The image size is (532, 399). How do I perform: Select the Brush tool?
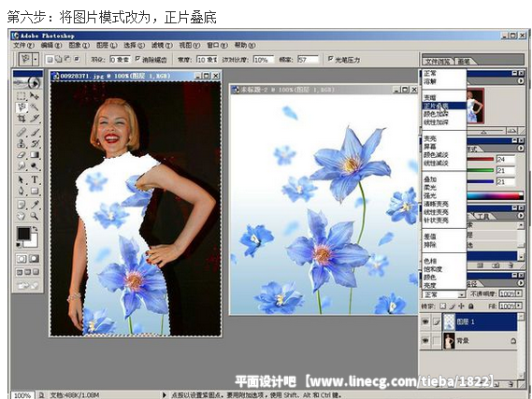click(x=35, y=132)
